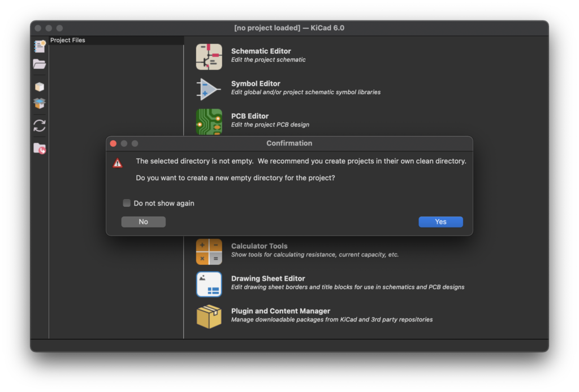
Task: Click the warning triangle icon in dialog
Action: pos(118,163)
